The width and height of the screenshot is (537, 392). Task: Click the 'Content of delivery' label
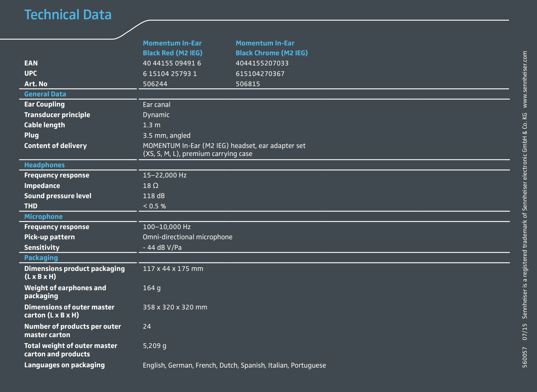pos(55,146)
